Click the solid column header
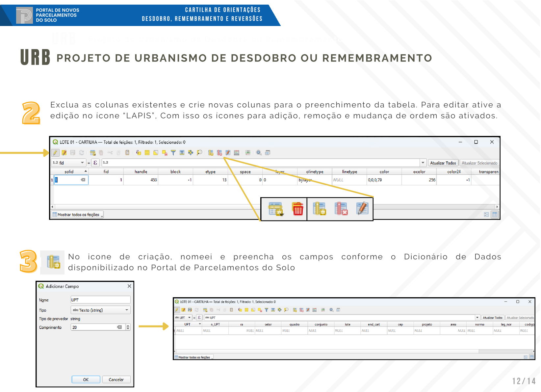 tap(69, 171)
